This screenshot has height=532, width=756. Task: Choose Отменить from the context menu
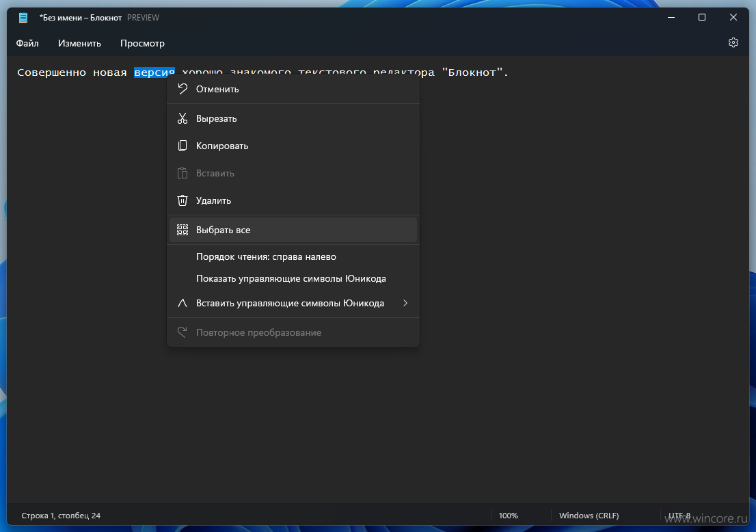point(293,89)
